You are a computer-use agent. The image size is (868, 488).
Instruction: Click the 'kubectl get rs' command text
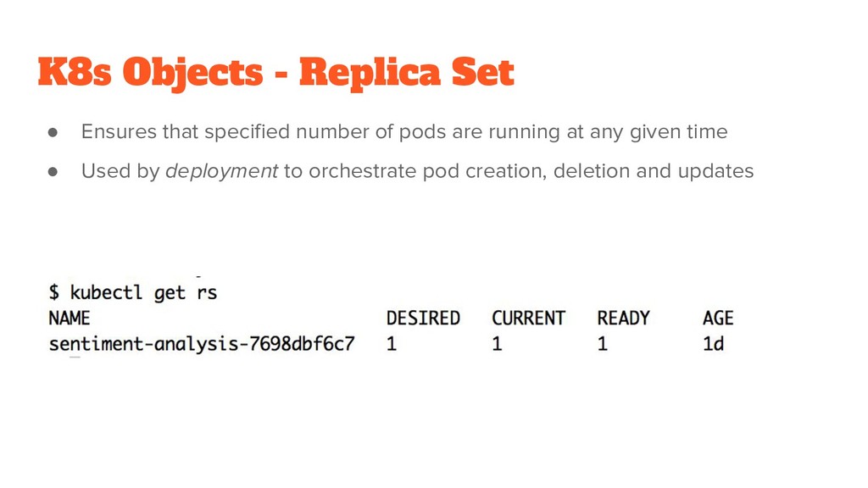[x=143, y=292]
